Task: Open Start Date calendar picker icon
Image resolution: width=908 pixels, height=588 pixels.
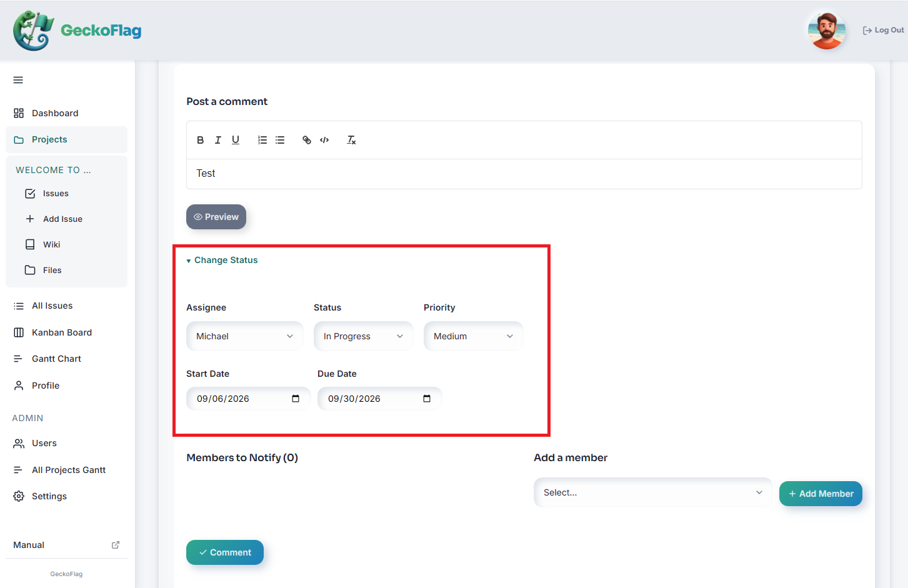Action: (296, 399)
